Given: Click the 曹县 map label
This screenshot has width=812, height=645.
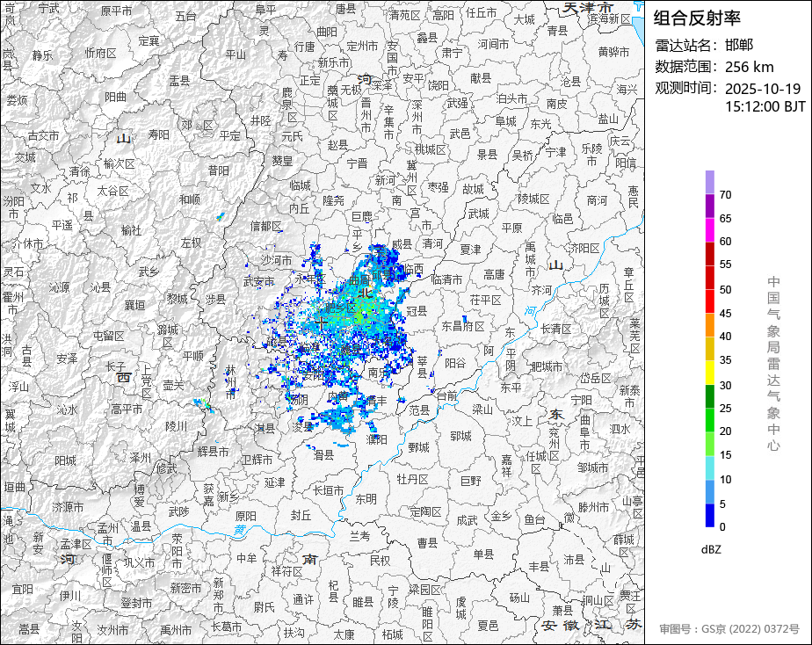Looking at the screenshot, I should (428, 542).
